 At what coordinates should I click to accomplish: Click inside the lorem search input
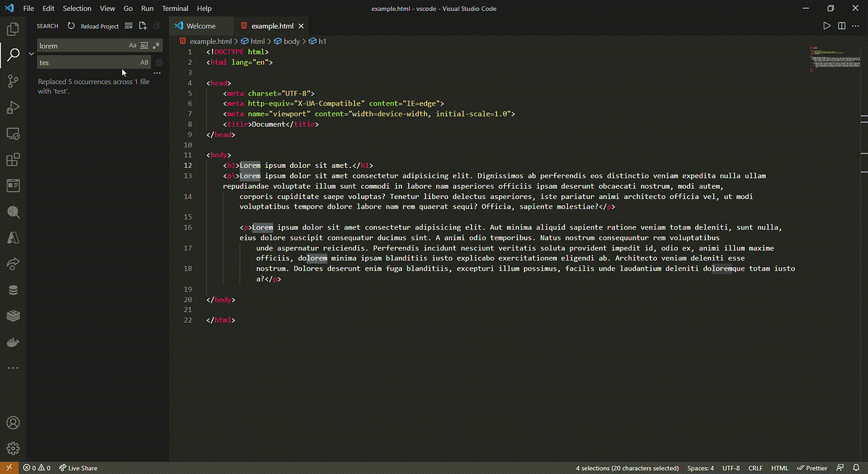80,45
